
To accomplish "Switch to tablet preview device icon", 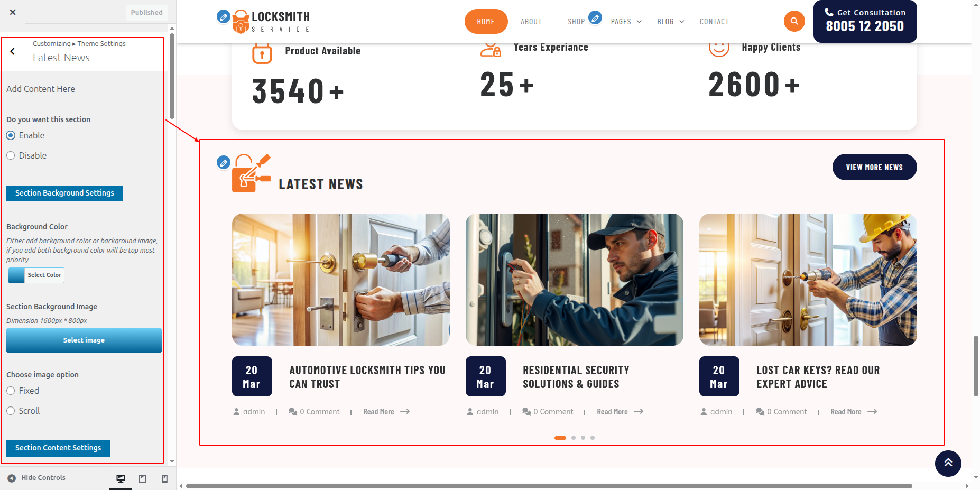I will click(143, 478).
